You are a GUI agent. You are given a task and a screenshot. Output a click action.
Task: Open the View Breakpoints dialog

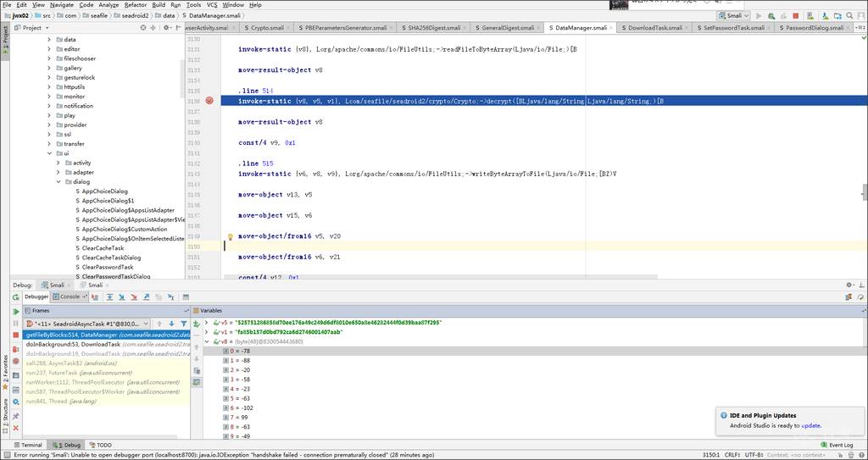tap(15, 349)
